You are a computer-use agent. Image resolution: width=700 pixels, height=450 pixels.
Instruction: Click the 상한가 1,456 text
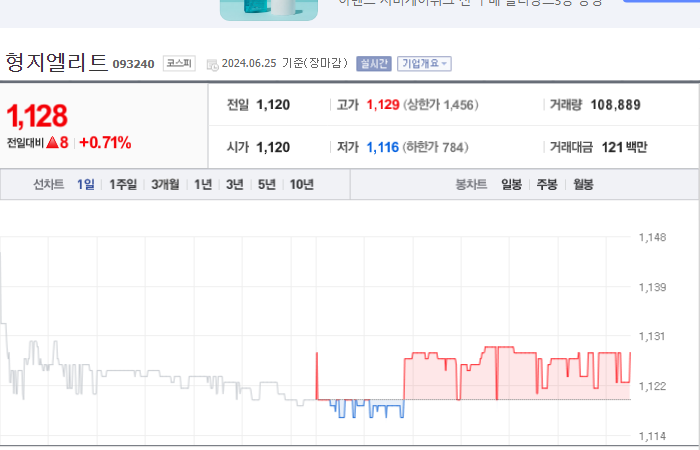pos(441,105)
